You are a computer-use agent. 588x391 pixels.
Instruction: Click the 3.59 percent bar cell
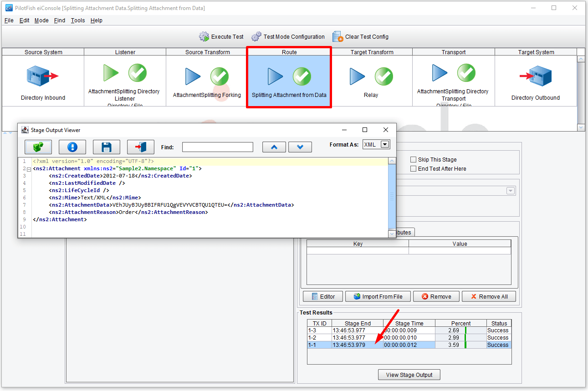tap(461, 345)
